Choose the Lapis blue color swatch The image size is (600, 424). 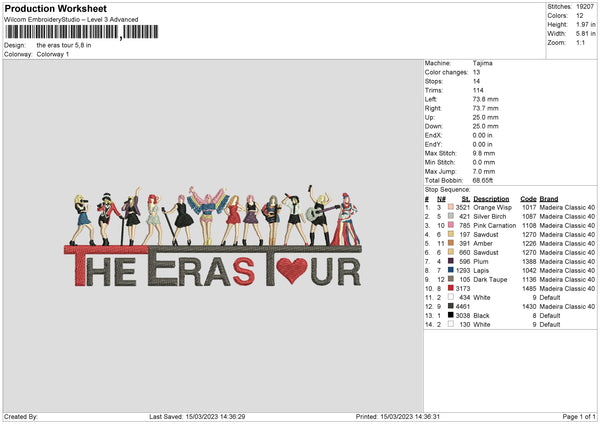tap(451, 271)
